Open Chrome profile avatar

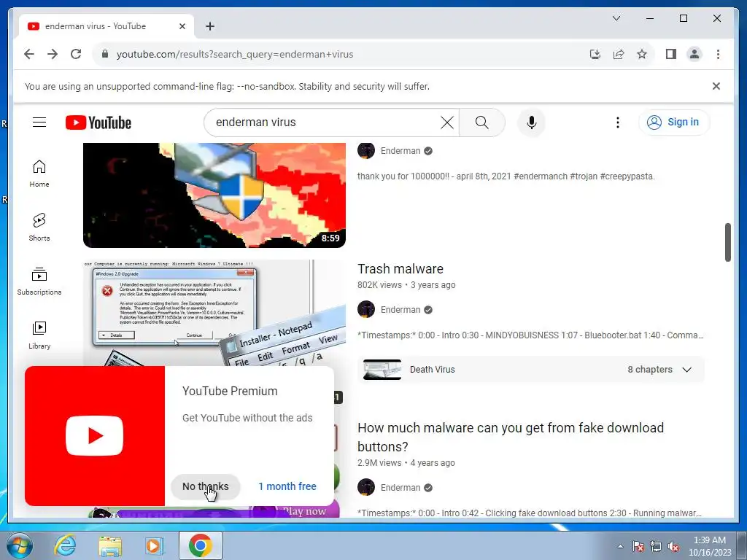click(694, 54)
